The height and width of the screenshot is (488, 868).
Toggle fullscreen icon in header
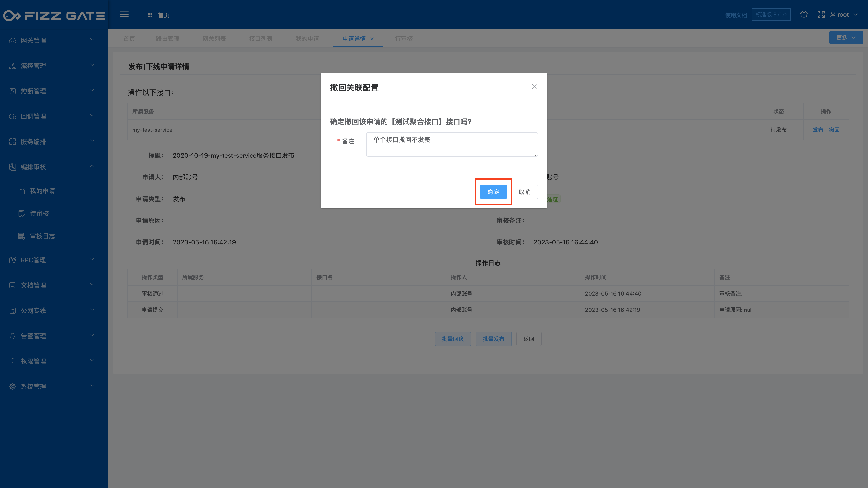click(x=821, y=14)
